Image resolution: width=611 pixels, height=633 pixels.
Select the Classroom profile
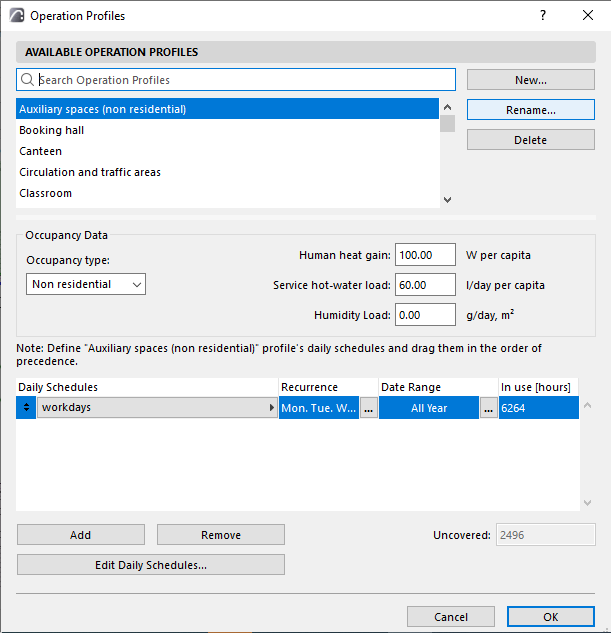click(x=227, y=193)
